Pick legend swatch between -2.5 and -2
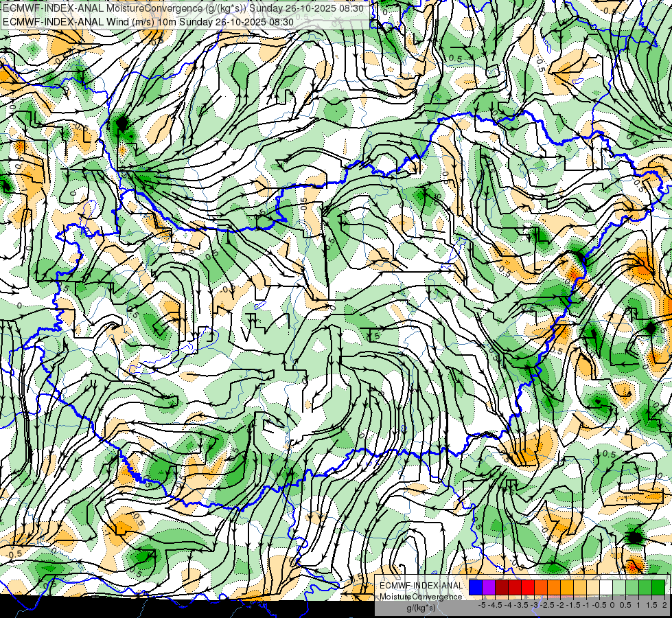672x618 pixels. click(554, 587)
